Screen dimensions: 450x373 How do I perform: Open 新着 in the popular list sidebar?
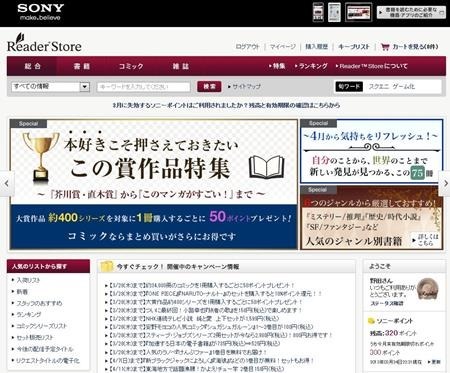pyautogui.click(x=22, y=292)
